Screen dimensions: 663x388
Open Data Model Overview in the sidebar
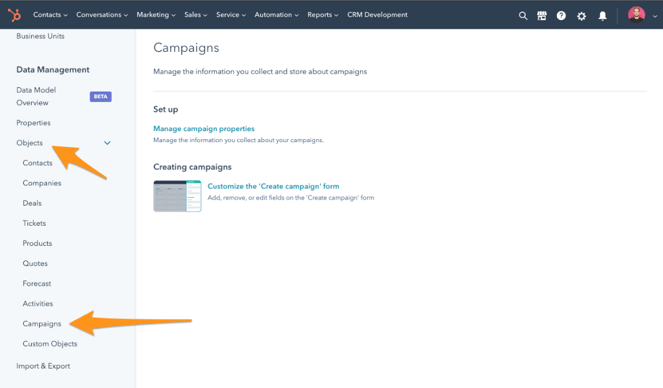[x=36, y=96]
